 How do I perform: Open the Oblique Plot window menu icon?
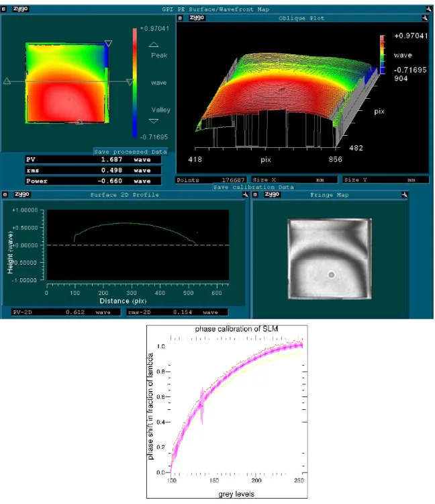click(180, 18)
